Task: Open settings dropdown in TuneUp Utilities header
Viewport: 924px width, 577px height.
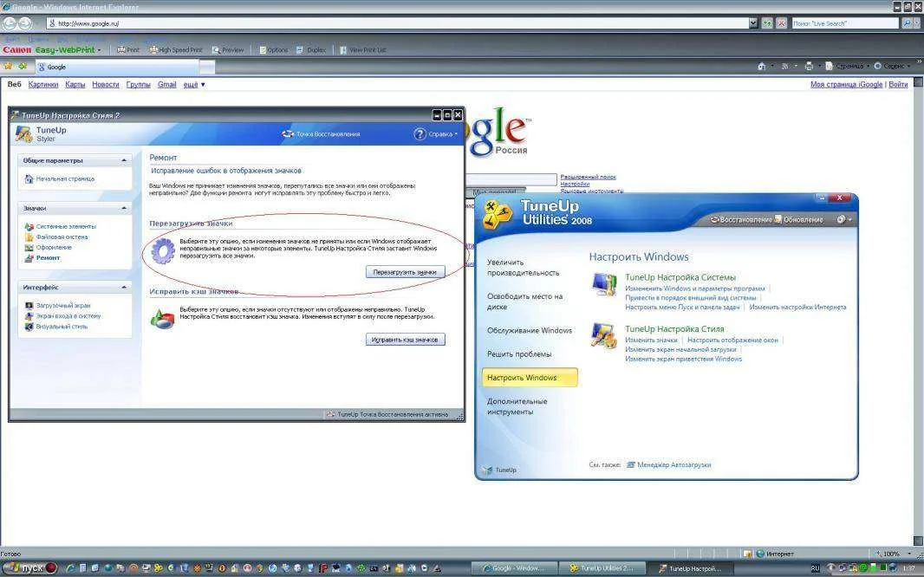Action: (849, 219)
